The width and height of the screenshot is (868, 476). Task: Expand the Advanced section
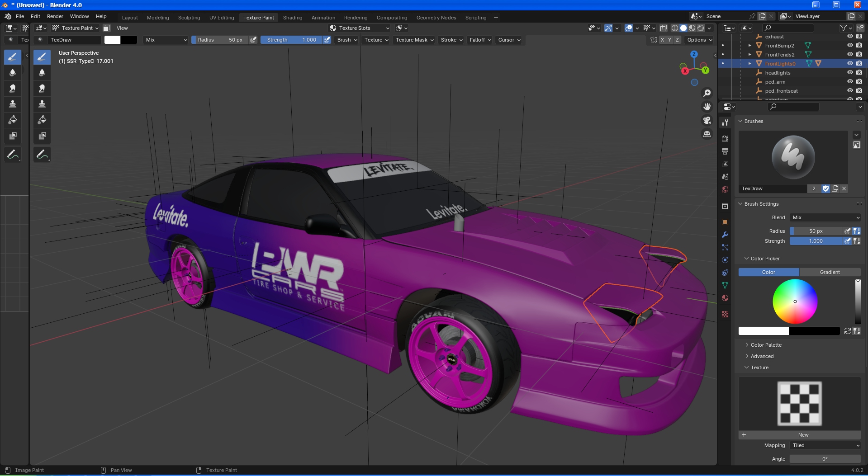click(762, 356)
